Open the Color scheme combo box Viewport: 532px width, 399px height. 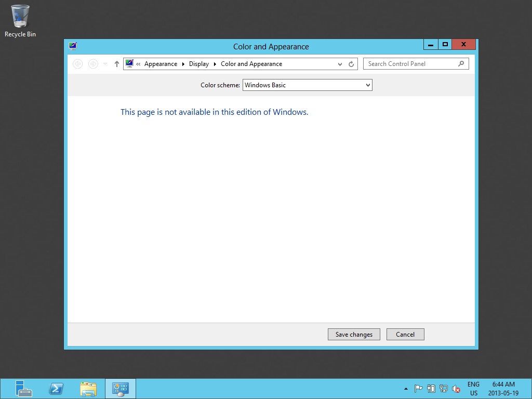point(308,85)
